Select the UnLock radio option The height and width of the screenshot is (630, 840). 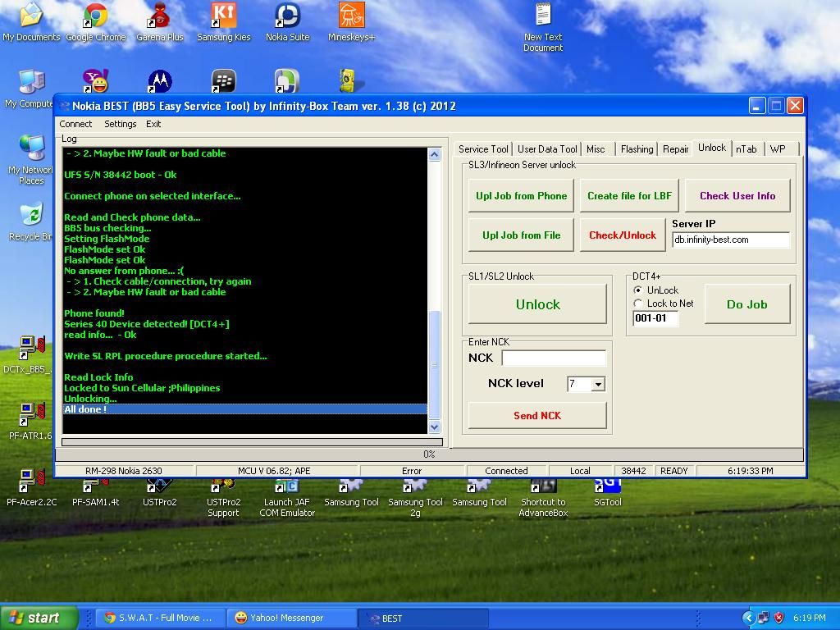[638, 290]
